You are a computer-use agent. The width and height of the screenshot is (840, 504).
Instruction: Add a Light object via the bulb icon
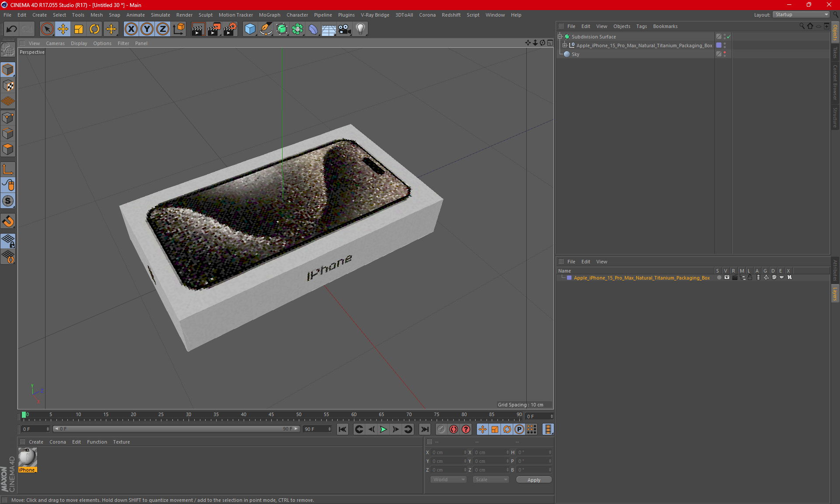click(x=360, y=29)
